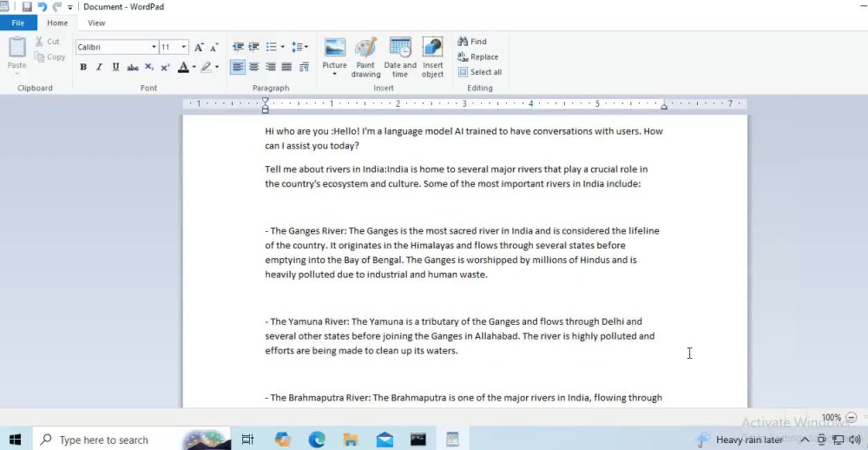The image size is (868, 450).
Task: Open the File menu
Action: (x=18, y=23)
